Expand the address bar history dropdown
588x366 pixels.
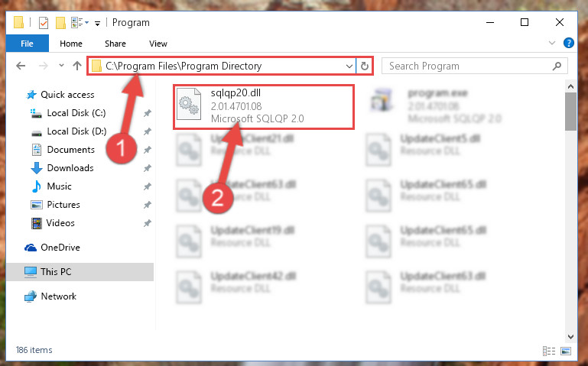pyautogui.click(x=349, y=66)
